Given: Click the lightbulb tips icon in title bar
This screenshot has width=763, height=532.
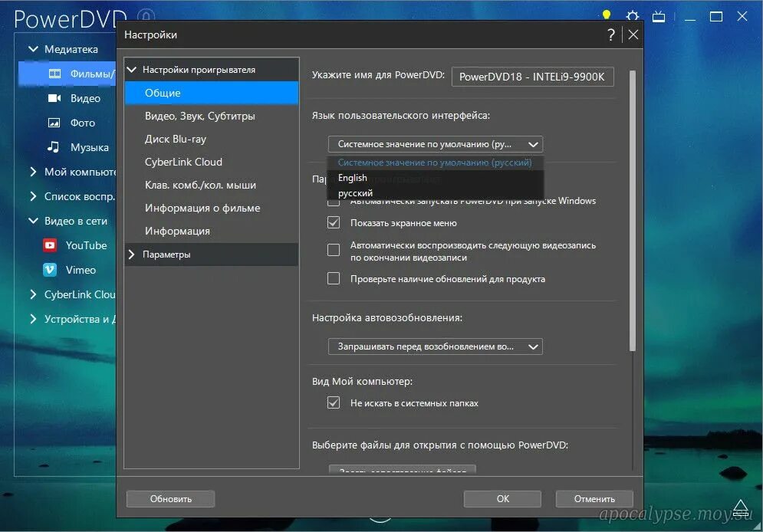Looking at the screenshot, I should 606,15.
